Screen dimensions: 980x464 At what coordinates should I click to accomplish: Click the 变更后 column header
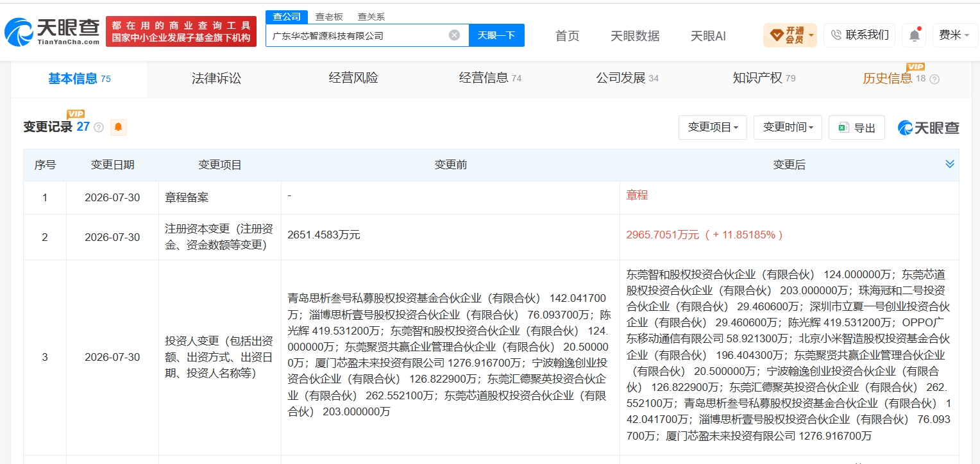789,165
